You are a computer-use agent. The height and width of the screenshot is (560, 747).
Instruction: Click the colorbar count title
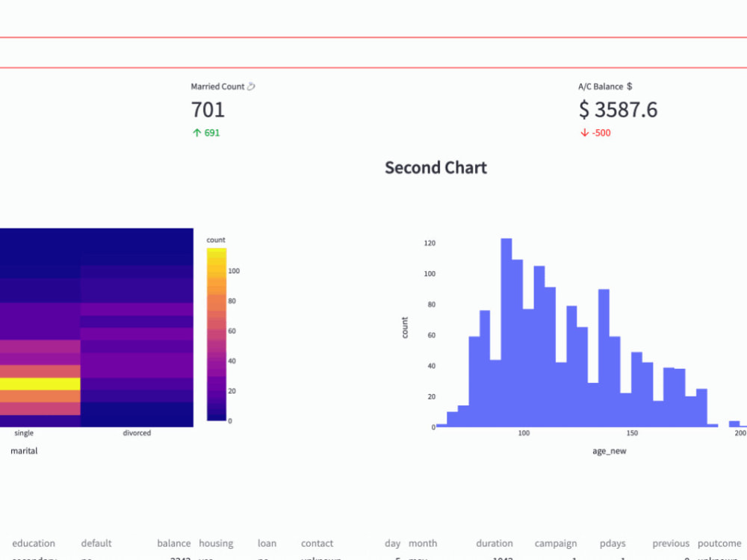coord(216,240)
